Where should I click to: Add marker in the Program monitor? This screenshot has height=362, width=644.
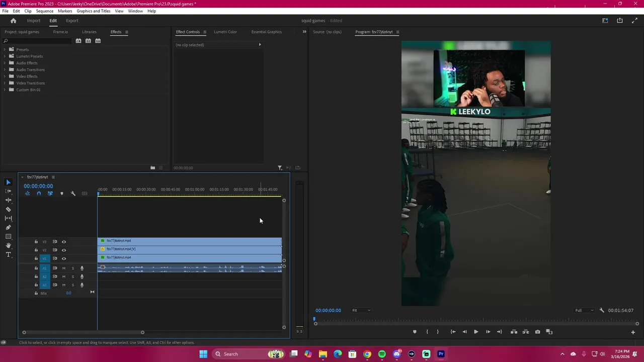tap(415, 332)
